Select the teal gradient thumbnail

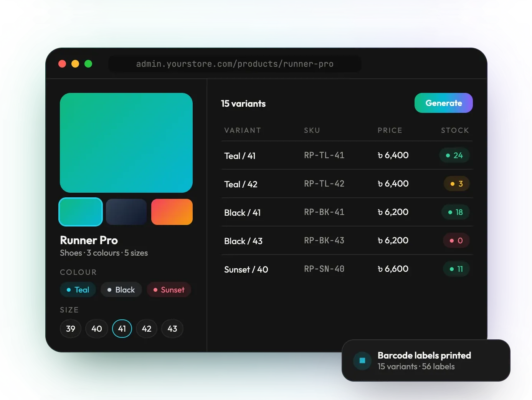pyautogui.click(x=81, y=212)
